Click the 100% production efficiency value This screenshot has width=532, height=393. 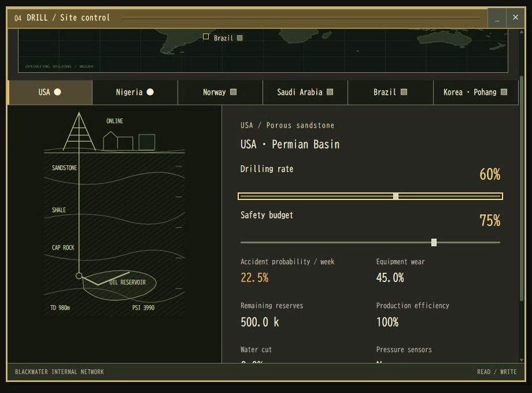pyautogui.click(x=387, y=322)
